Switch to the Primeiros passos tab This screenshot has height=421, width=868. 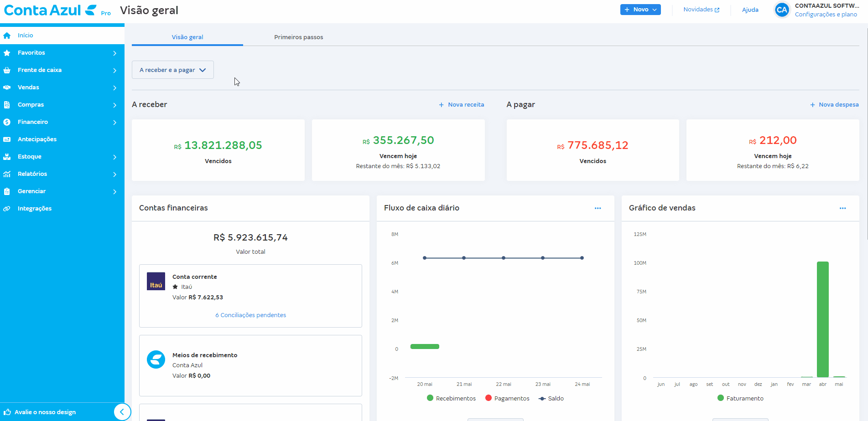(x=299, y=37)
